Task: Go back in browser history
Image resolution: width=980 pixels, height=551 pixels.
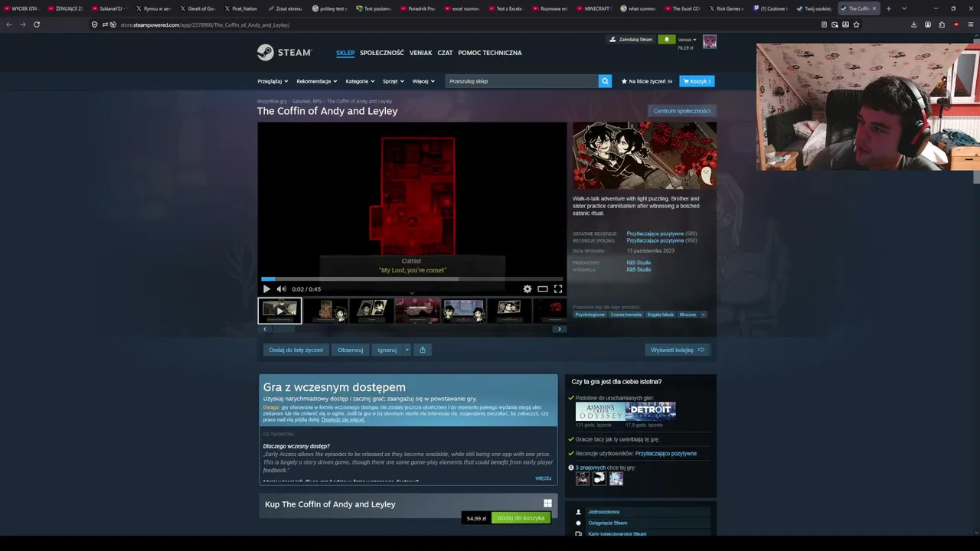Action: coord(8,24)
